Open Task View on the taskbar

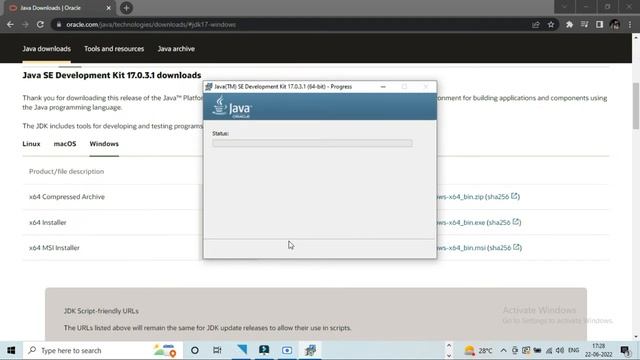click(217, 350)
